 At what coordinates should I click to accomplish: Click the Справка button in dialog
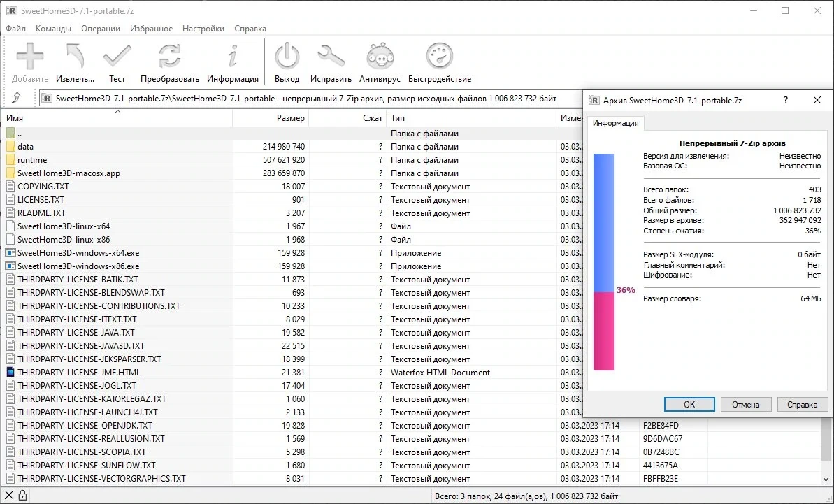802,404
